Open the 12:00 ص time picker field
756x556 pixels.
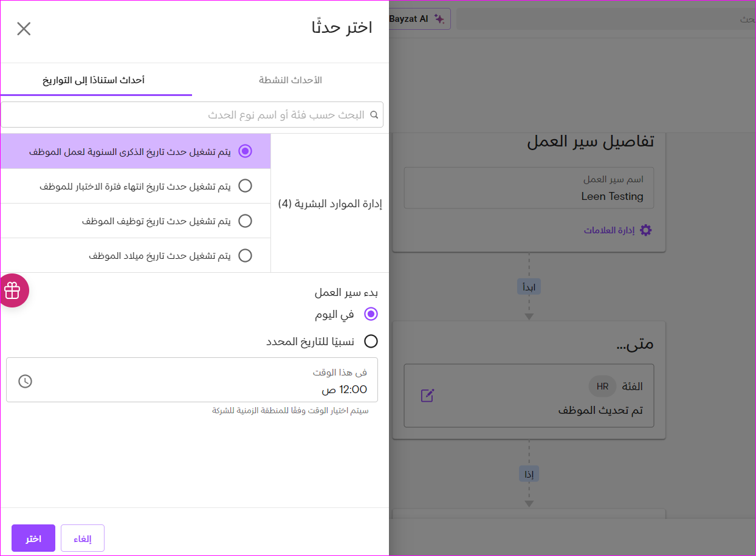click(x=192, y=380)
